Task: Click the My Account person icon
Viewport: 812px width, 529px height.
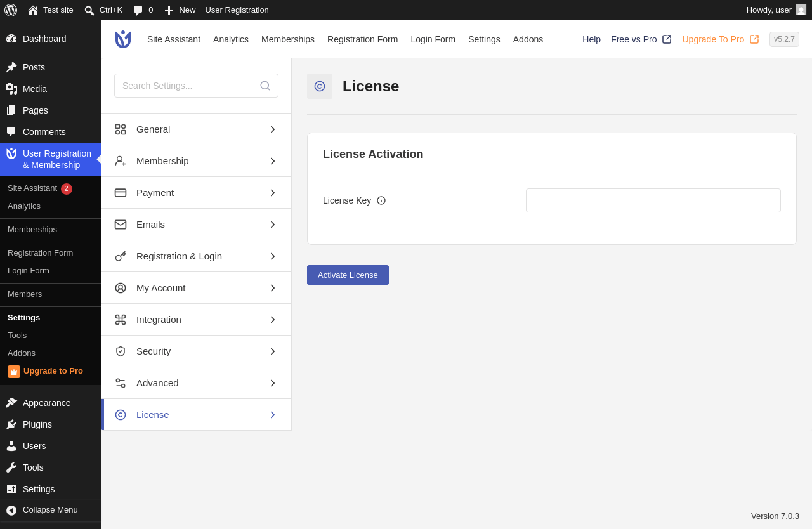Action: click(x=121, y=288)
